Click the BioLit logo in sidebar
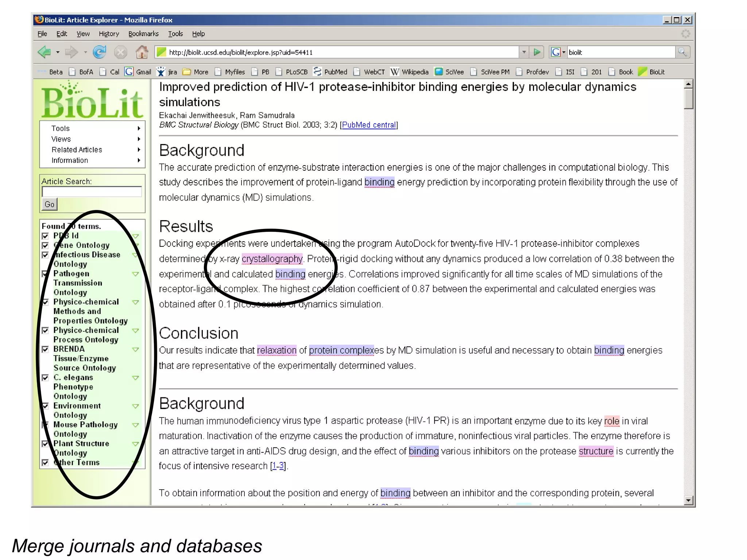The height and width of the screenshot is (560, 747). pyautogui.click(x=92, y=100)
